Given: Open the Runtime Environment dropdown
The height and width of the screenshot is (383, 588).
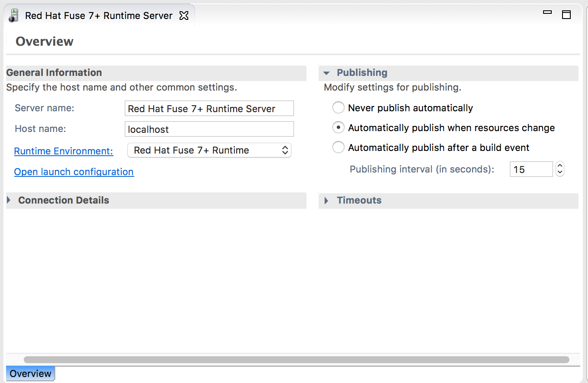Looking at the screenshot, I should pyautogui.click(x=209, y=151).
